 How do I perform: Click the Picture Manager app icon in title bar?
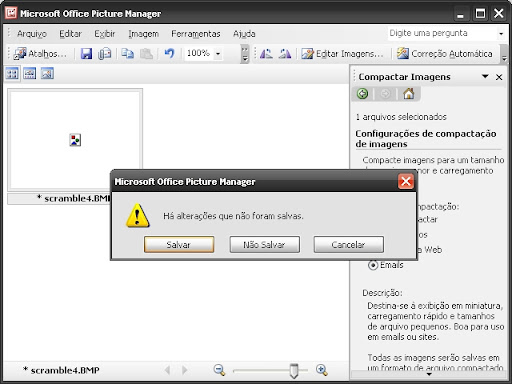pos(11,13)
